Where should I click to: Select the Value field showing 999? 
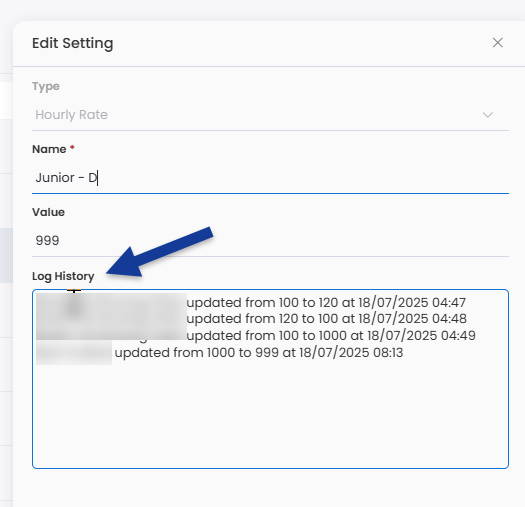270,240
